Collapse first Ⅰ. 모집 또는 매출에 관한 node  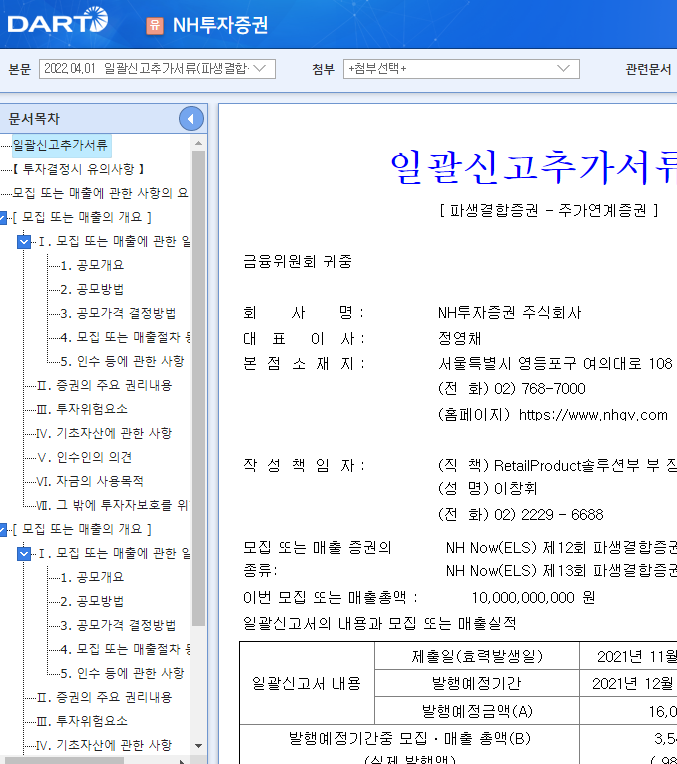tap(24, 241)
